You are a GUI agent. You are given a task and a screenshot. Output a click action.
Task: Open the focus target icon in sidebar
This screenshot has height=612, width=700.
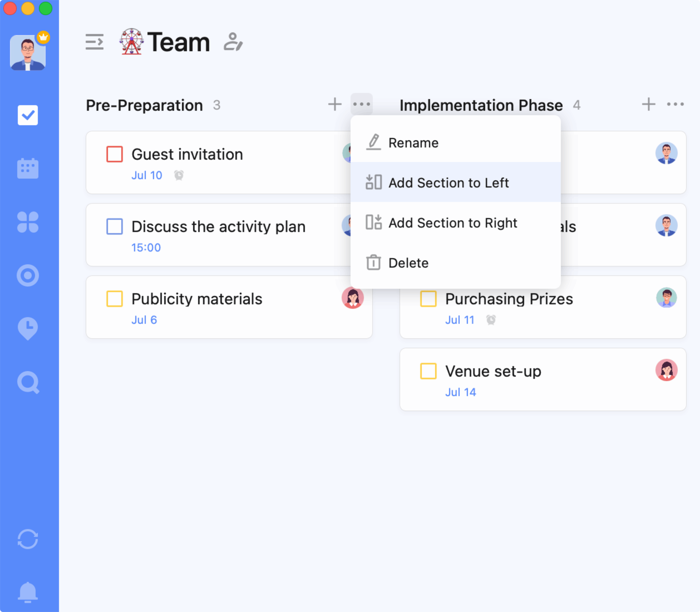point(28,275)
